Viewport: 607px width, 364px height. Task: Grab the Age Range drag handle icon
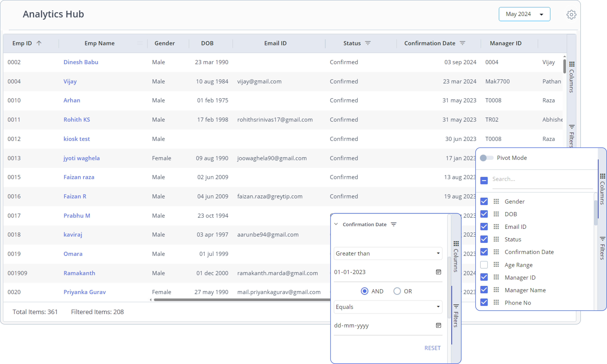(x=496, y=265)
